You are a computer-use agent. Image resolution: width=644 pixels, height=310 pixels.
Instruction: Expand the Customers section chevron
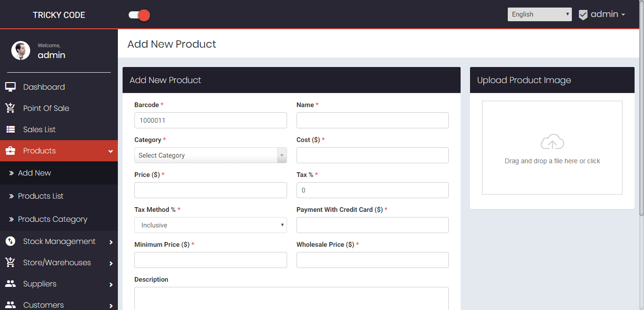point(111,306)
